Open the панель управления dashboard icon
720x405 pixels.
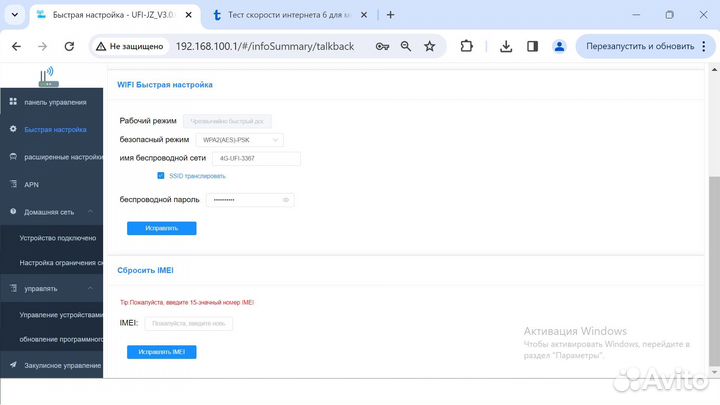[13, 102]
